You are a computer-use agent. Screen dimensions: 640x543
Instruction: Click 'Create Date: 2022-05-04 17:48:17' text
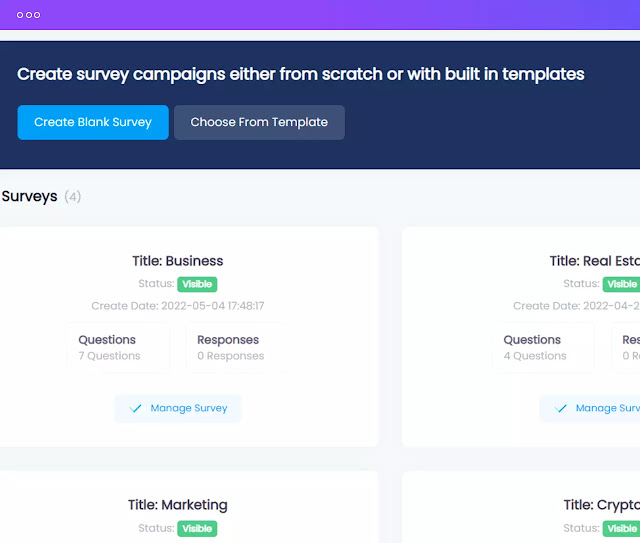pos(178,306)
